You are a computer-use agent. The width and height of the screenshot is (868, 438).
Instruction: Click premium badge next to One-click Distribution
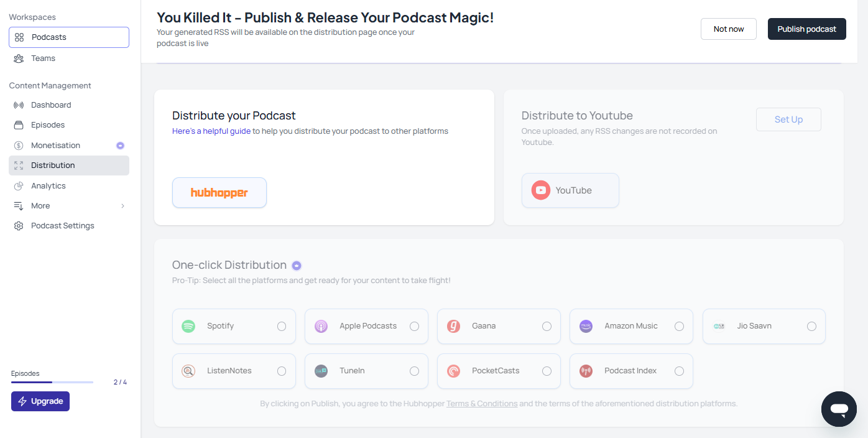[297, 266]
